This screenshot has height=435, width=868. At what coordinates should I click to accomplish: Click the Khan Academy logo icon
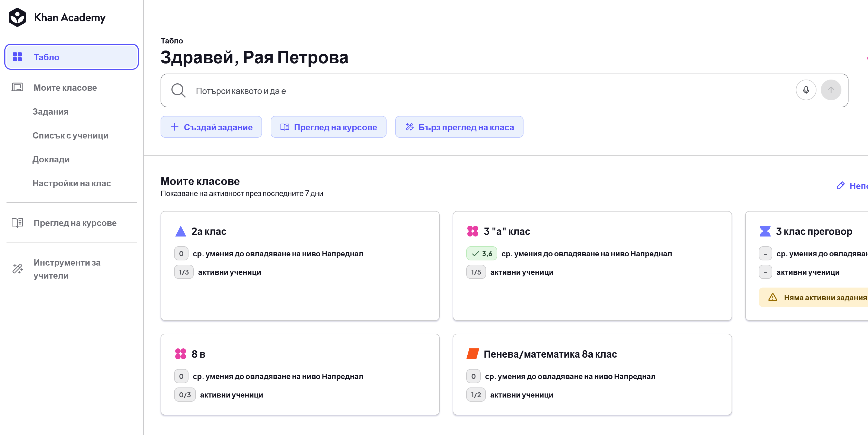(17, 17)
